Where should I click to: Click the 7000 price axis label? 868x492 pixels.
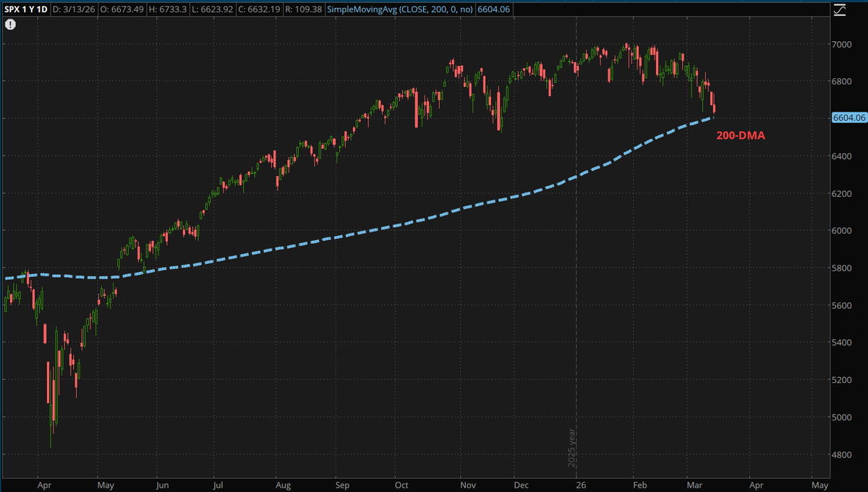(x=843, y=44)
